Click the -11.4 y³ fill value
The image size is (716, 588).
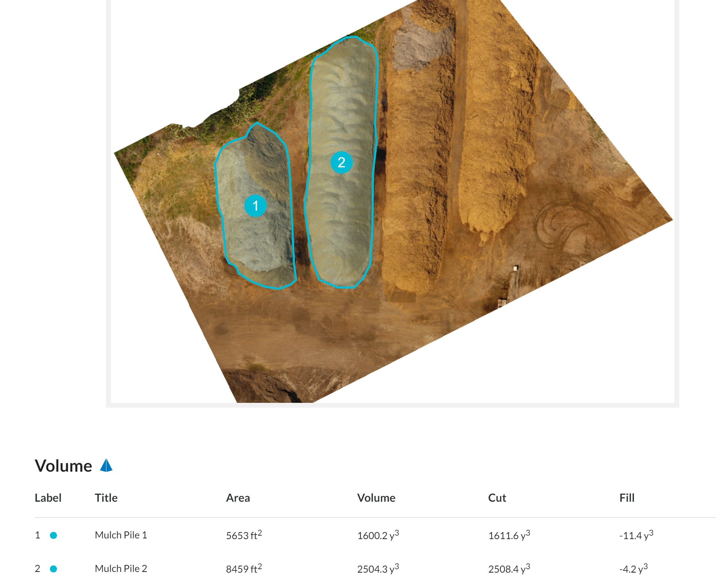636,535
